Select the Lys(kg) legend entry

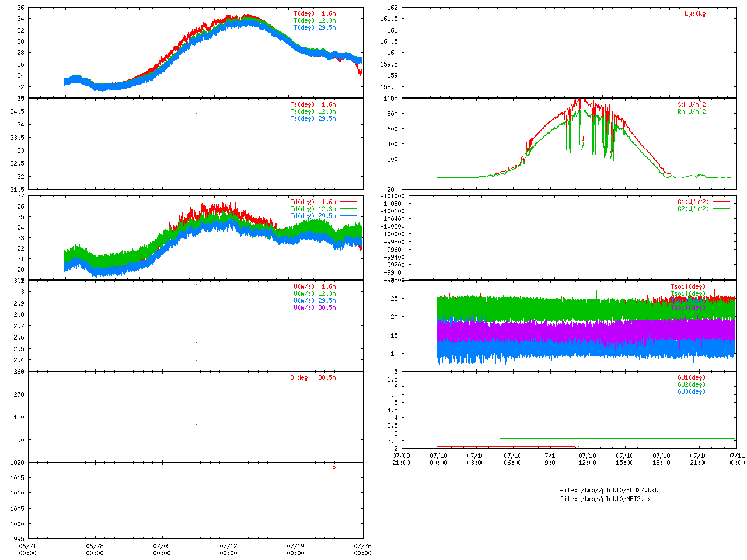tap(697, 13)
